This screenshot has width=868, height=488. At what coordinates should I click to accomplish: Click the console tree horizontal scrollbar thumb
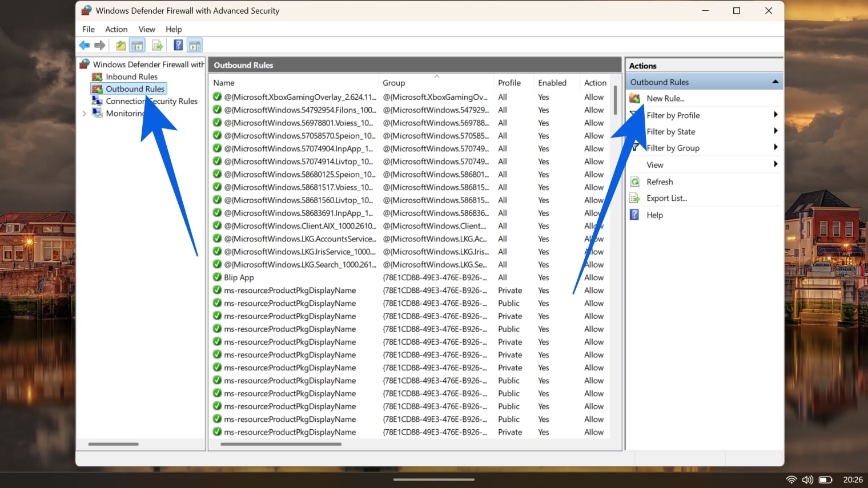[113, 444]
